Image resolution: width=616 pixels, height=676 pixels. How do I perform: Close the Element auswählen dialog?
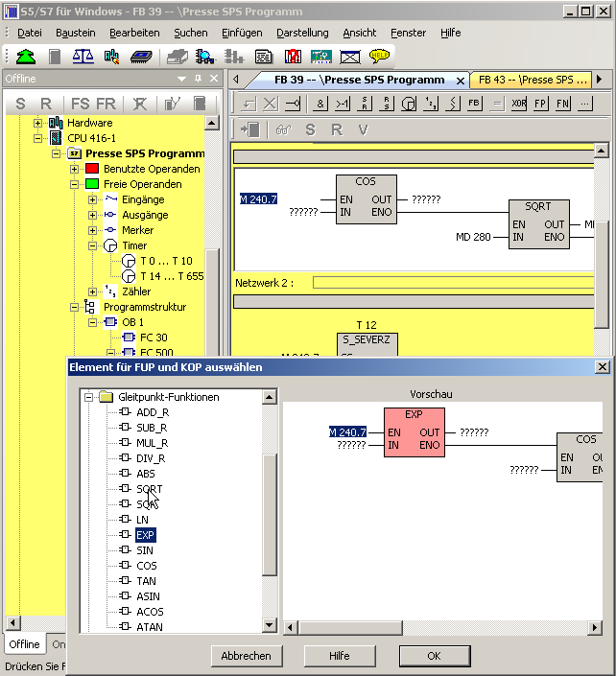(602, 367)
